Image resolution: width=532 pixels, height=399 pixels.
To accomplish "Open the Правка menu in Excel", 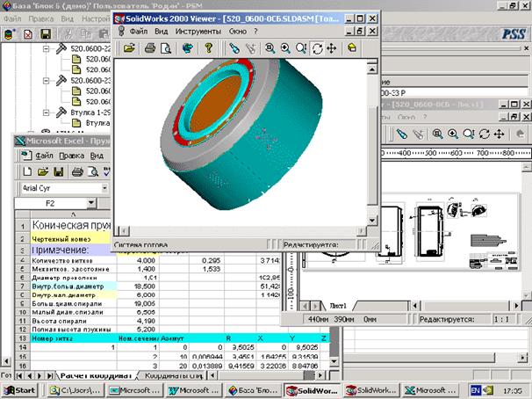I will 72,156.
